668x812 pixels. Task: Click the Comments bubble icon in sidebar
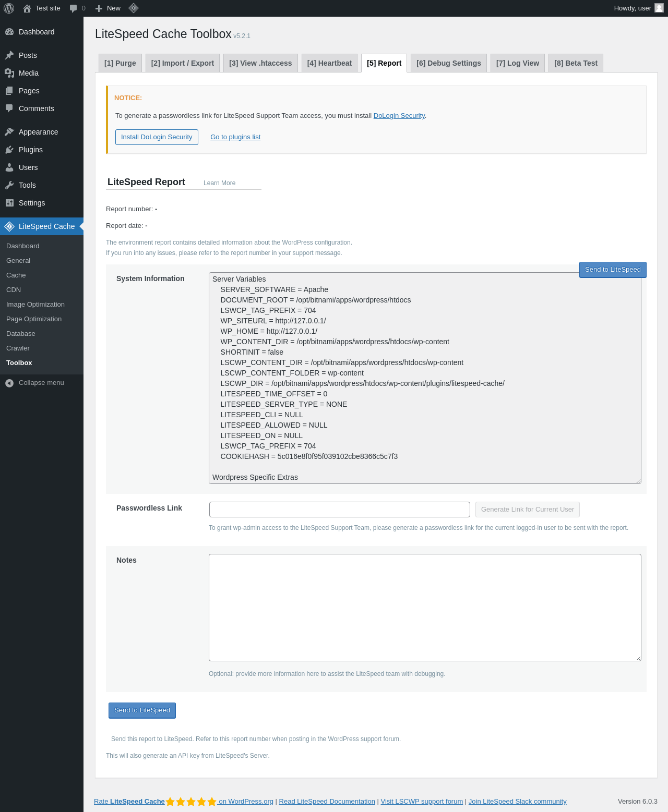9,108
